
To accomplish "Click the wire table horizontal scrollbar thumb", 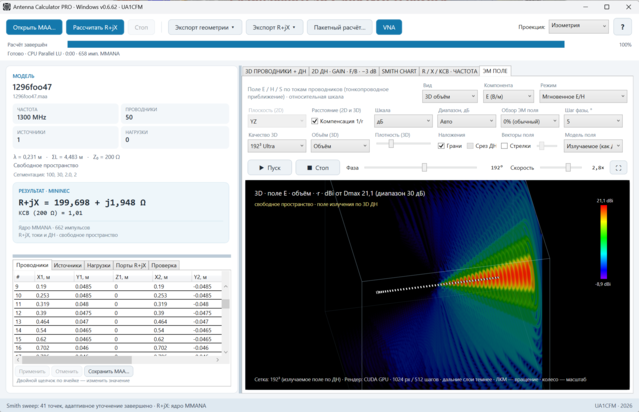I will pos(77,360).
